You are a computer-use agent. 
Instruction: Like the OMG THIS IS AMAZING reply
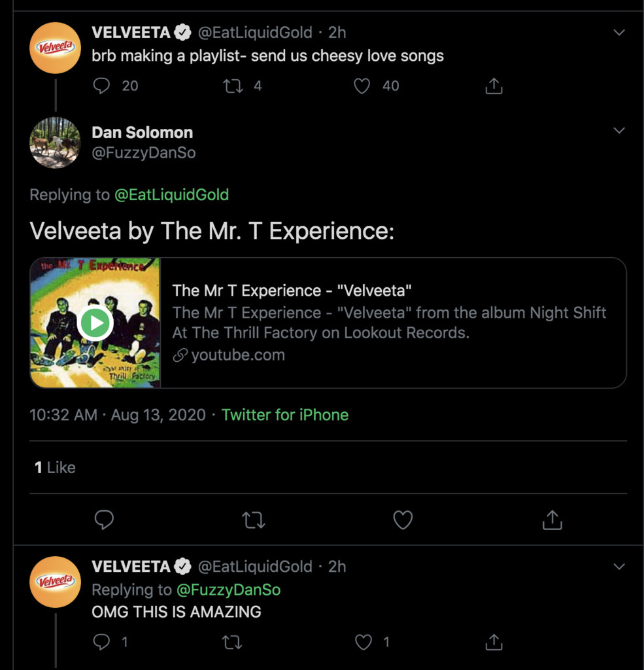[x=364, y=642]
